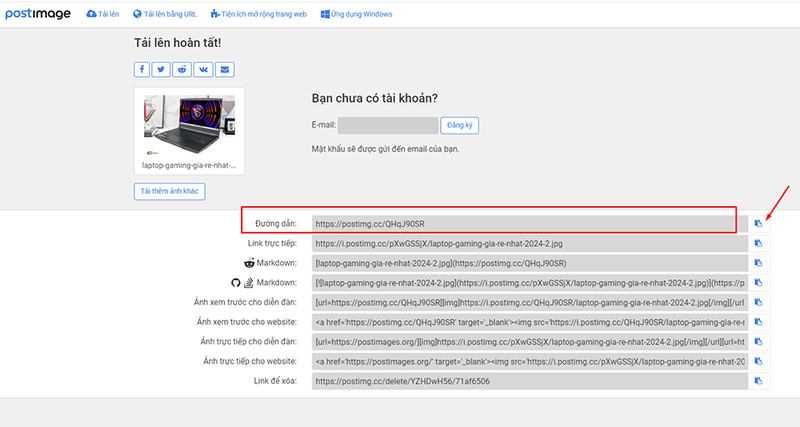
Task: Copy the GitHub Markdown code
Action: click(758, 283)
